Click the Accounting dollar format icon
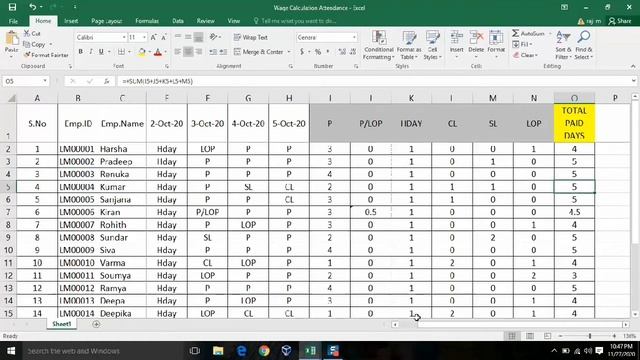This screenshot has width=640, height=360. 302,52
